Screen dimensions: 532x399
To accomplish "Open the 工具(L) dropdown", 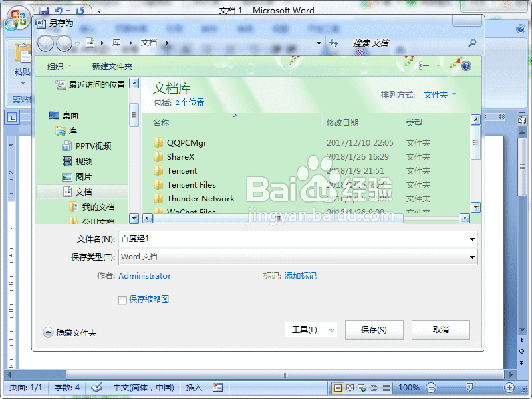I will coord(311,329).
